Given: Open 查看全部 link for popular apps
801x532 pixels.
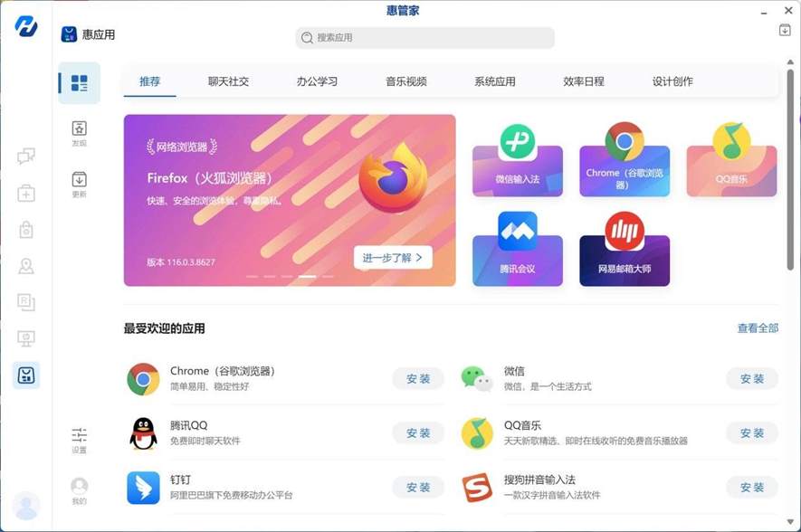Looking at the screenshot, I should [758, 328].
